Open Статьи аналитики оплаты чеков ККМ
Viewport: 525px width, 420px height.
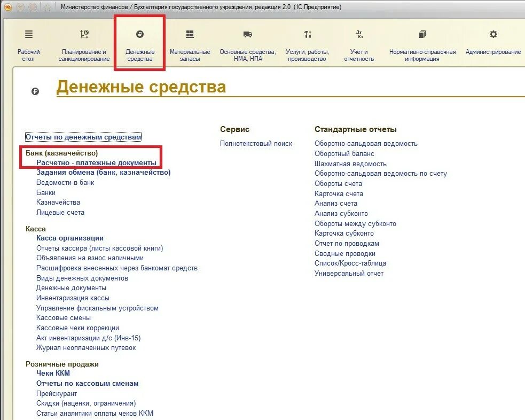click(x=95, y=413)
